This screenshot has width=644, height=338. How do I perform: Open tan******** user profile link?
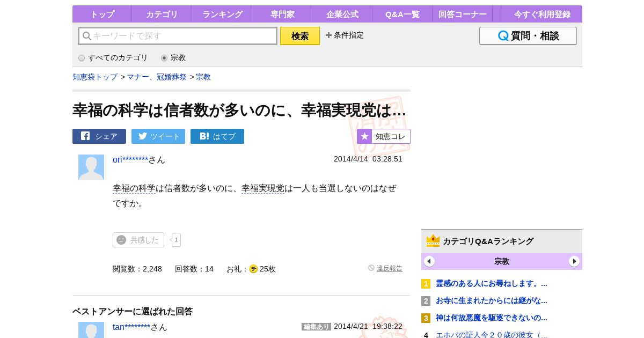click(131, 327)
